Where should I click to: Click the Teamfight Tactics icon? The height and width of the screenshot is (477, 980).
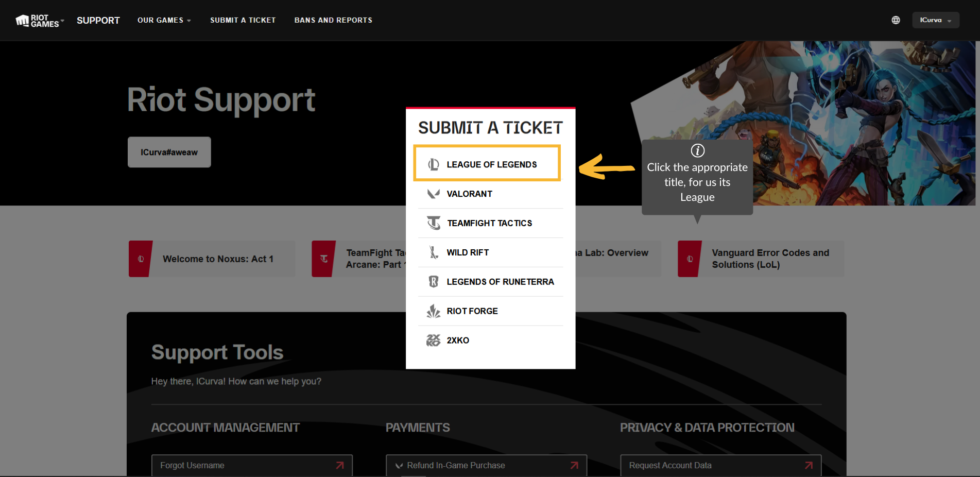(434, 223)
